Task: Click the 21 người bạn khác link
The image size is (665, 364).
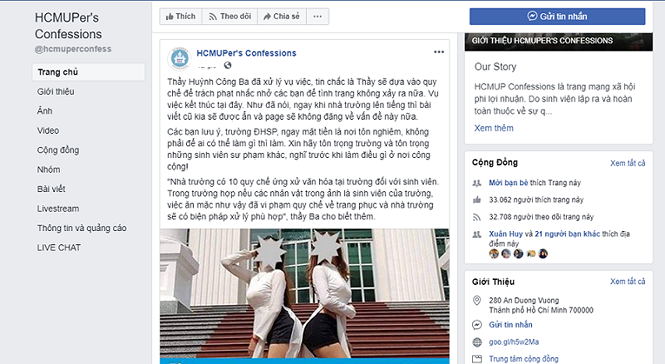Action: coord(567,234)
